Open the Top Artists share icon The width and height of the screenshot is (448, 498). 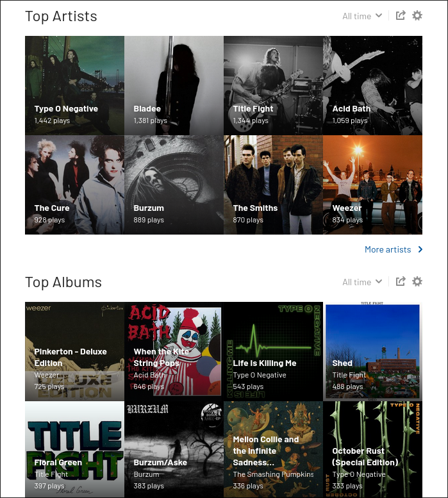click(x=401, y=15)
